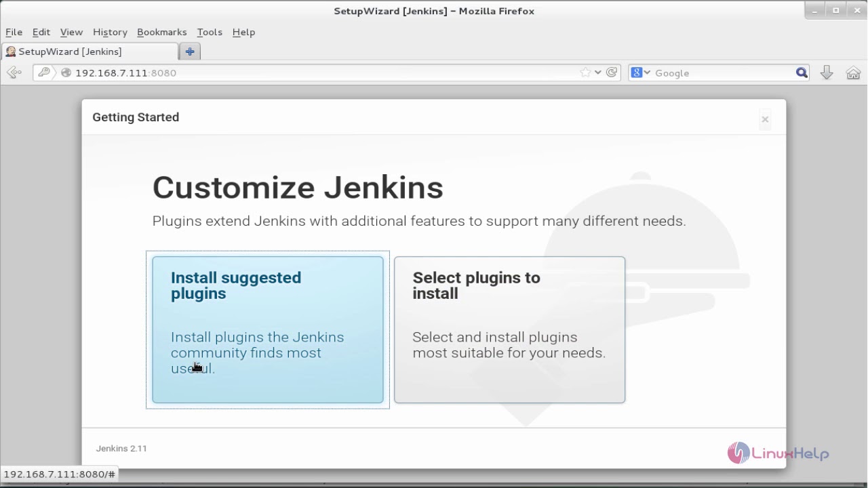Close the Getting Started dialog

pos(765,119)
